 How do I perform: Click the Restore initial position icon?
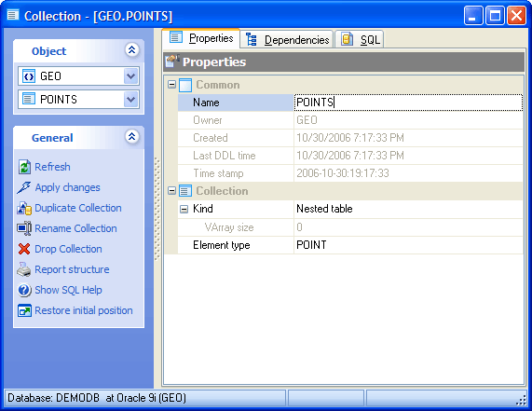24,310
